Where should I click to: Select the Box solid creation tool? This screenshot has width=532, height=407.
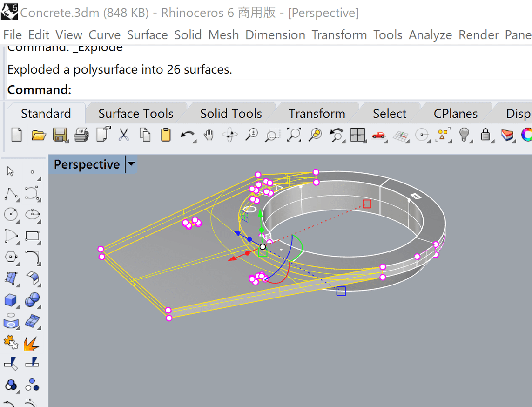pyautogui.click(x=11, y=300)
